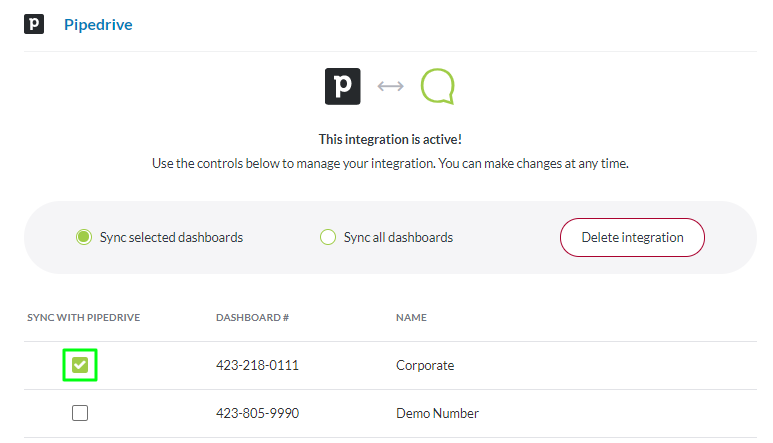773x443 pixels.
Task: Uncheck the Corporate dashboard sync checkbox
Action: tap(80, 365)
